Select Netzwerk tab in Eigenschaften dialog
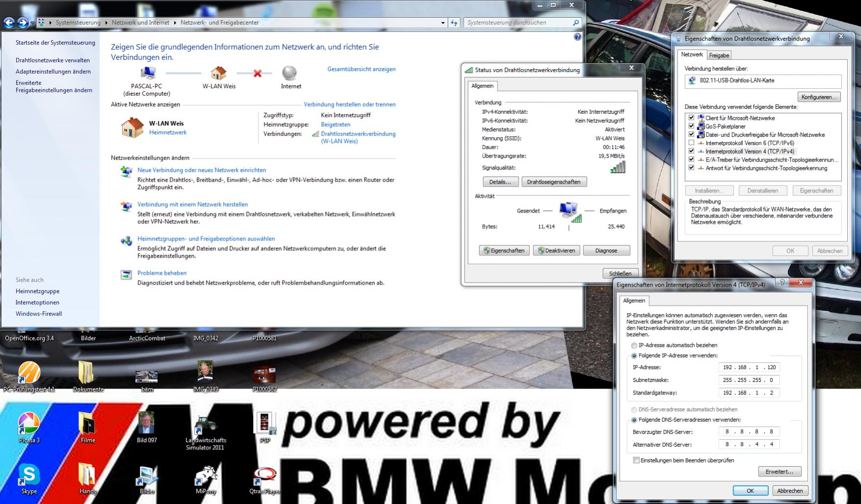The height and width of the screenshot is (504, 861). pos(692,54)
